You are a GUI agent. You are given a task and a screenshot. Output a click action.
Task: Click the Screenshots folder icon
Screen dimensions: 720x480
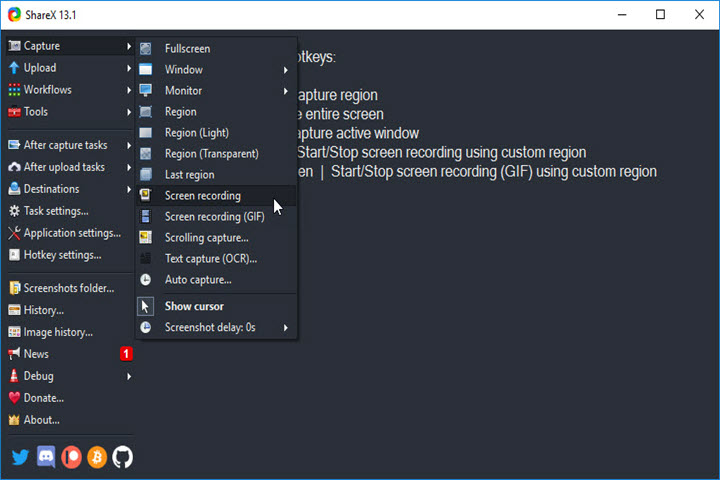pyautogui.click(x=14, y=288)
